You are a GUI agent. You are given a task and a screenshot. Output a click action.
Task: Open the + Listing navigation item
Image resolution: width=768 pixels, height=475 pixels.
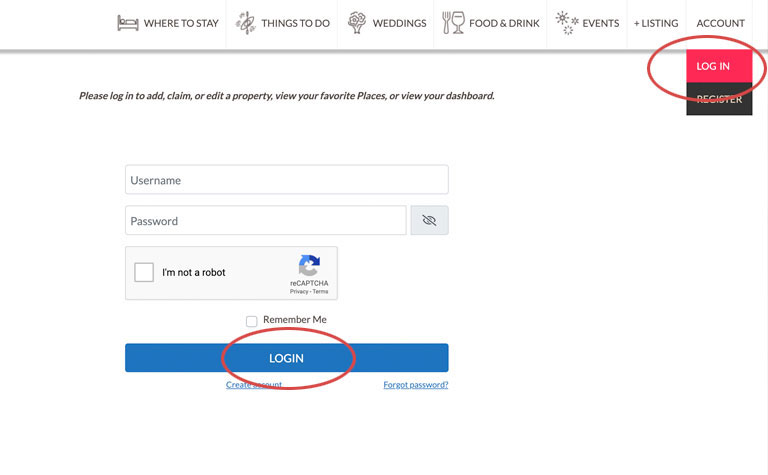click(655, 23)
